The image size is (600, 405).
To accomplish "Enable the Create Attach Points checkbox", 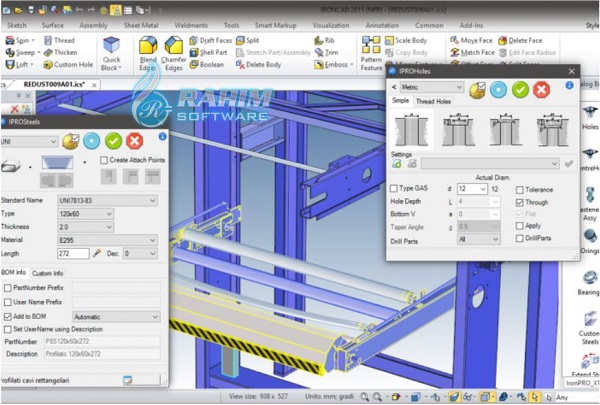I will tap(105, 160).
